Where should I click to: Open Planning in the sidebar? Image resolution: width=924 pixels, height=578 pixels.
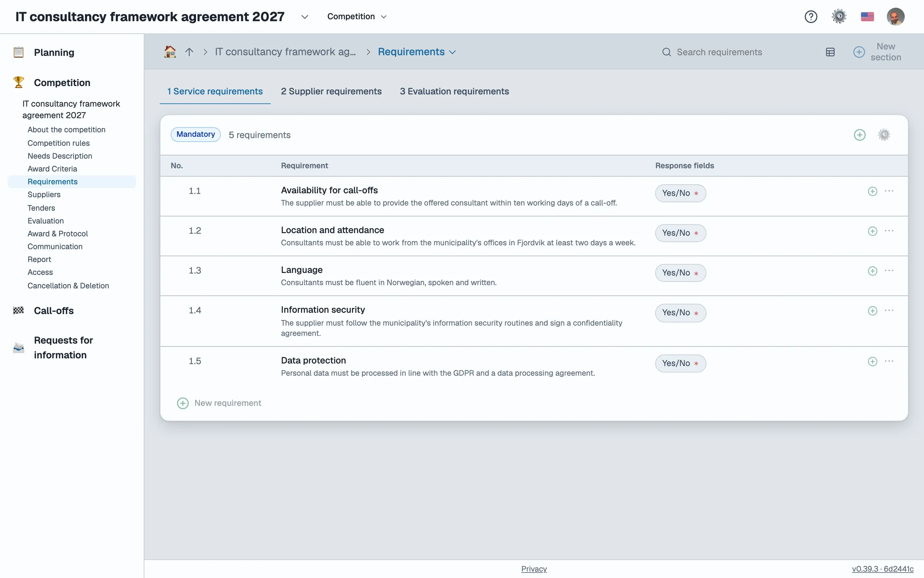(x=54, y=52)
